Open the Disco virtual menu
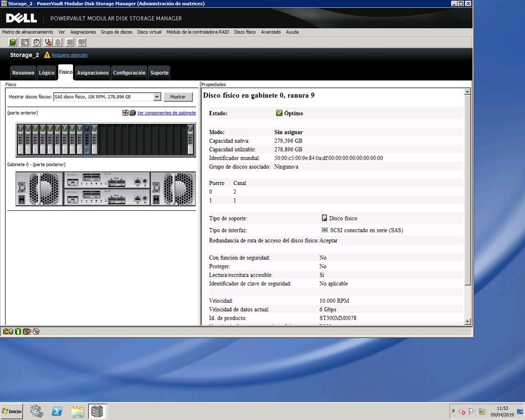 (x=149, y=32)
